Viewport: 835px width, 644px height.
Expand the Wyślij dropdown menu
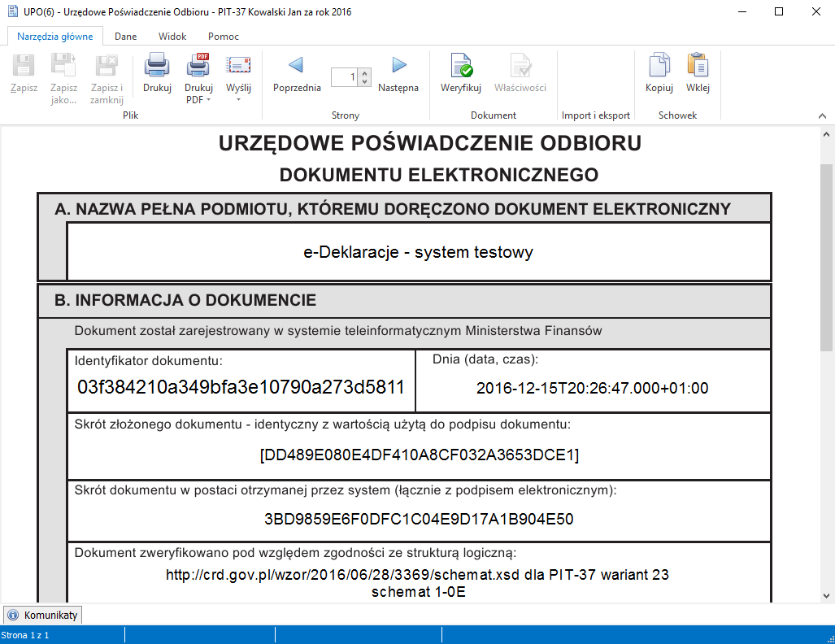tap(238, 98)
